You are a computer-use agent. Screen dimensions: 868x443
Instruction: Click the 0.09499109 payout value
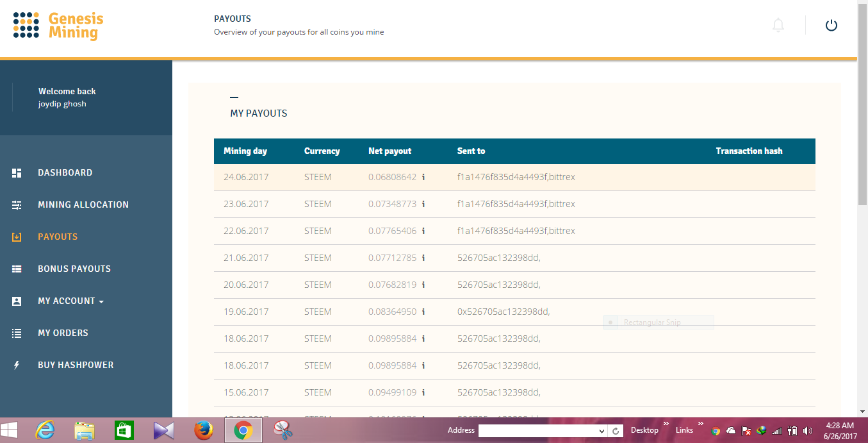392,392
